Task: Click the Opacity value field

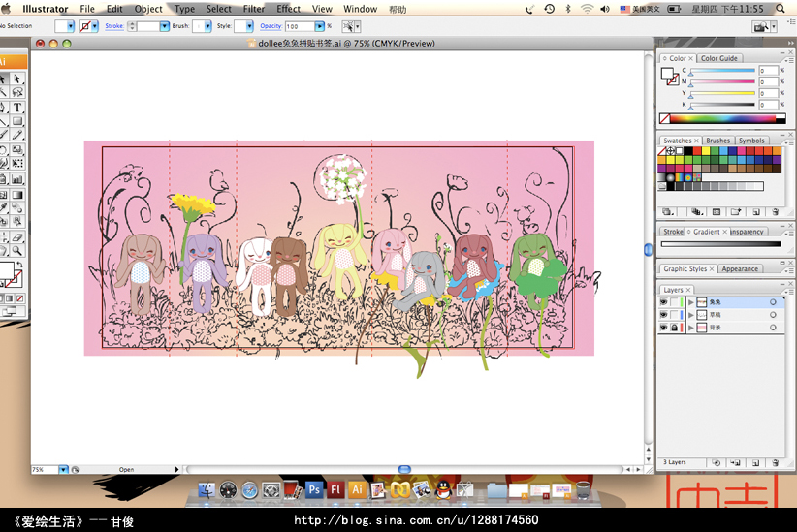Action: point(300,26)
